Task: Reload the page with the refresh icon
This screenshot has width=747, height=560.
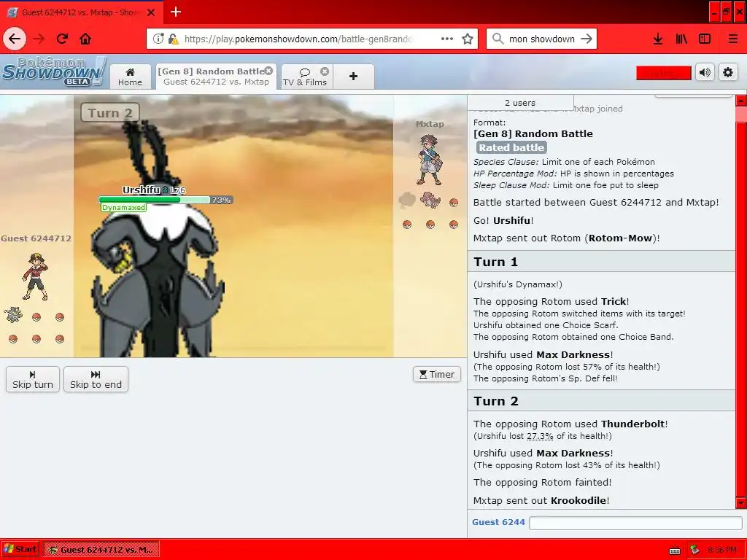Action: pos(62,39)
